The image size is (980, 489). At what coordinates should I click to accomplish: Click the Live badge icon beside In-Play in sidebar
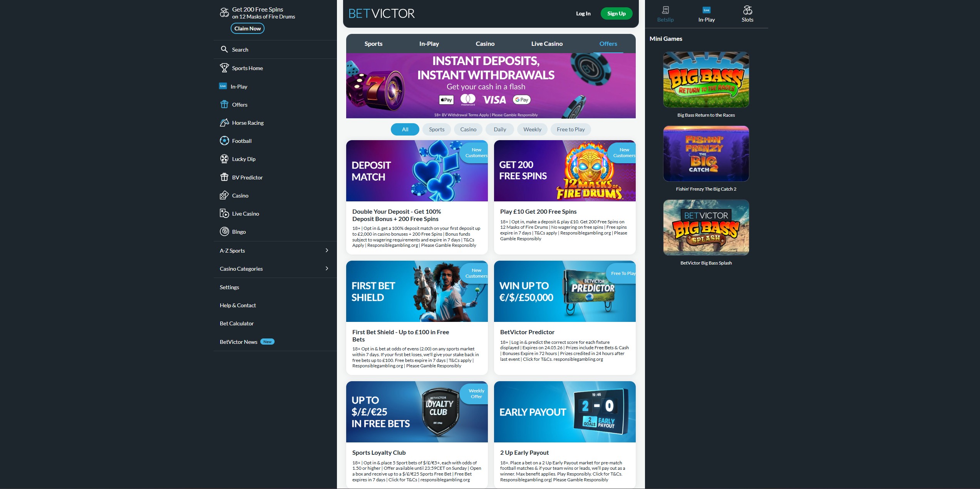click(x=223, y=86)
